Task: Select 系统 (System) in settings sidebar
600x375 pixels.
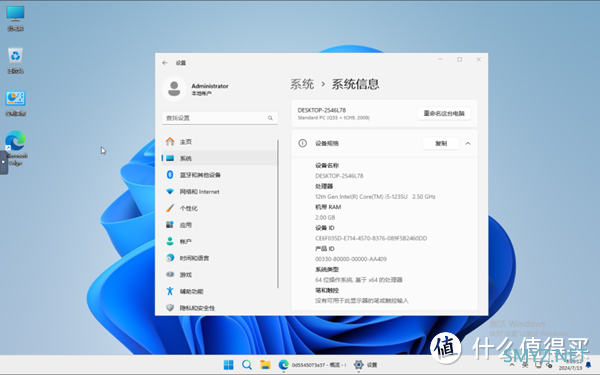Action: click(x=220, y=158)
